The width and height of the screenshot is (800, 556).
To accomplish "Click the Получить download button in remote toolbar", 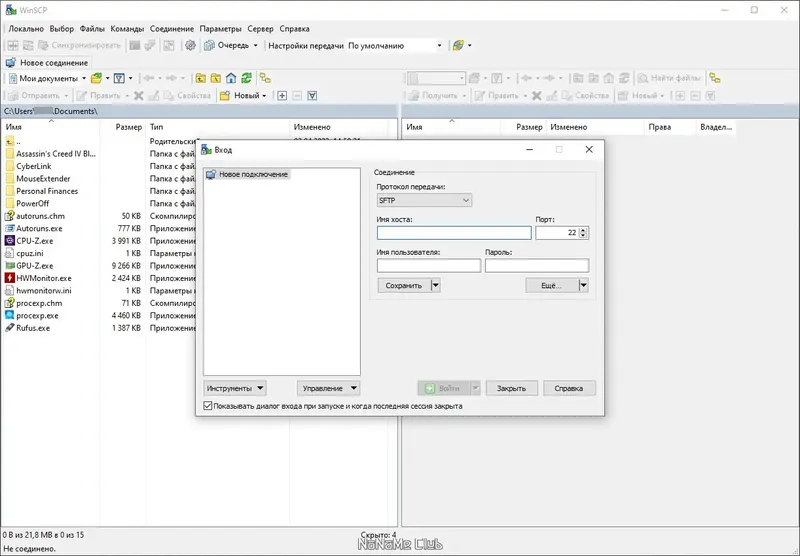I will (434, 96).
